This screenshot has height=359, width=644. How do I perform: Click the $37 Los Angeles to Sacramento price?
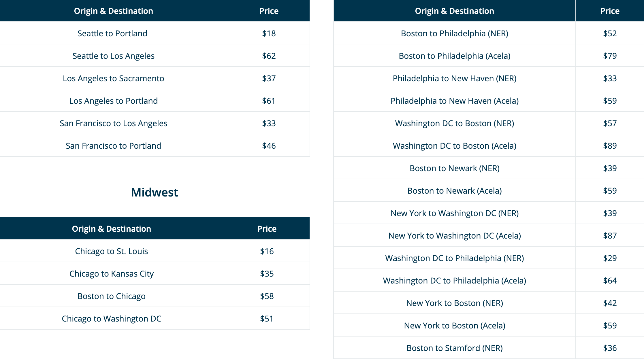click(x=269, y=78)
